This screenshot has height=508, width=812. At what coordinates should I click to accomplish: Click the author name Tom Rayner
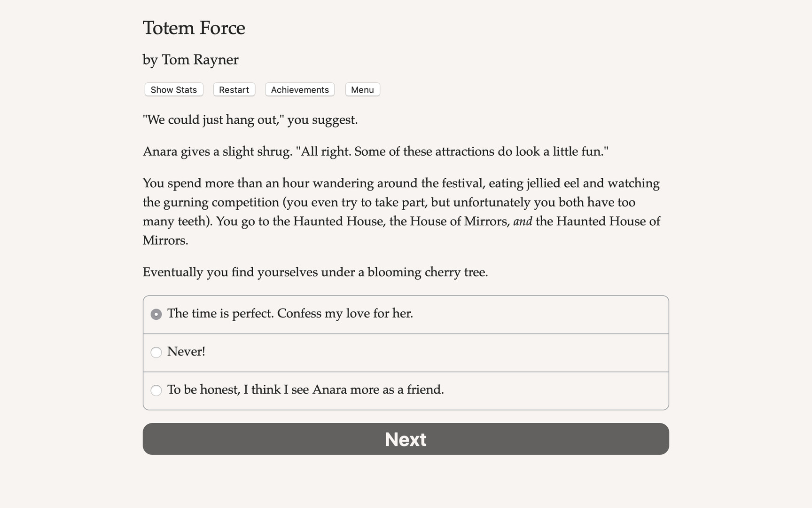(x=190, y=60)
